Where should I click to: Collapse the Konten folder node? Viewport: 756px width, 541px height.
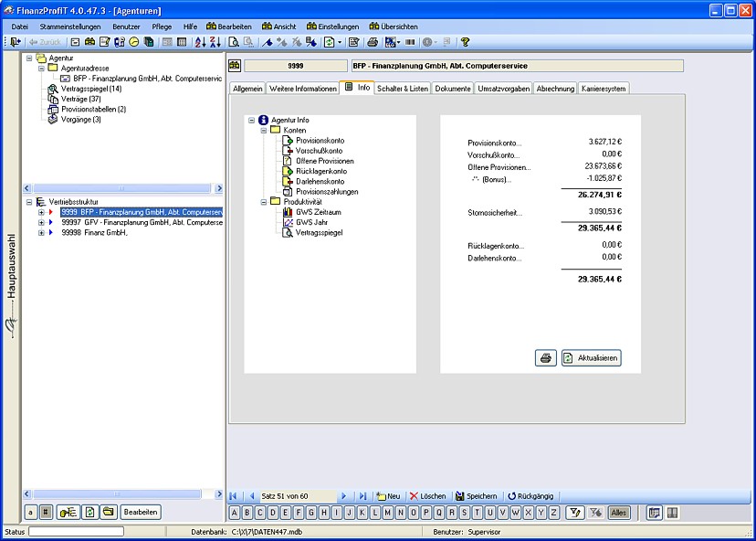263,131
